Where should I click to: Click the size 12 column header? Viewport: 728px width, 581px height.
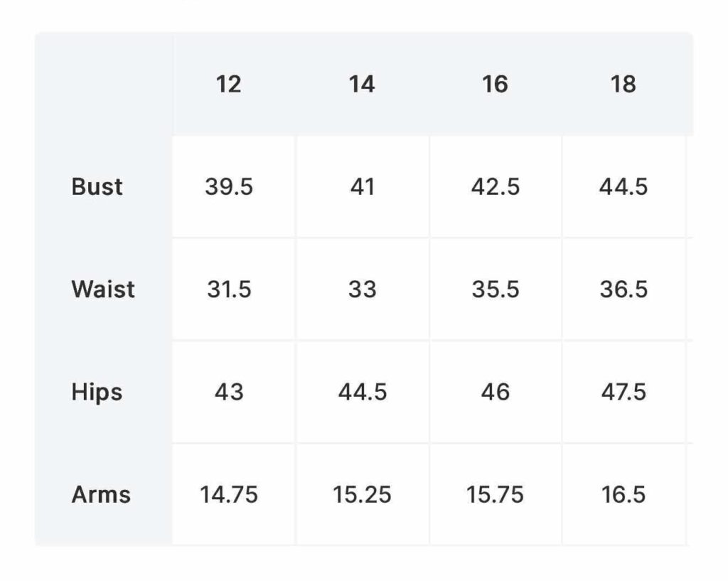click(x=228, y=85)
